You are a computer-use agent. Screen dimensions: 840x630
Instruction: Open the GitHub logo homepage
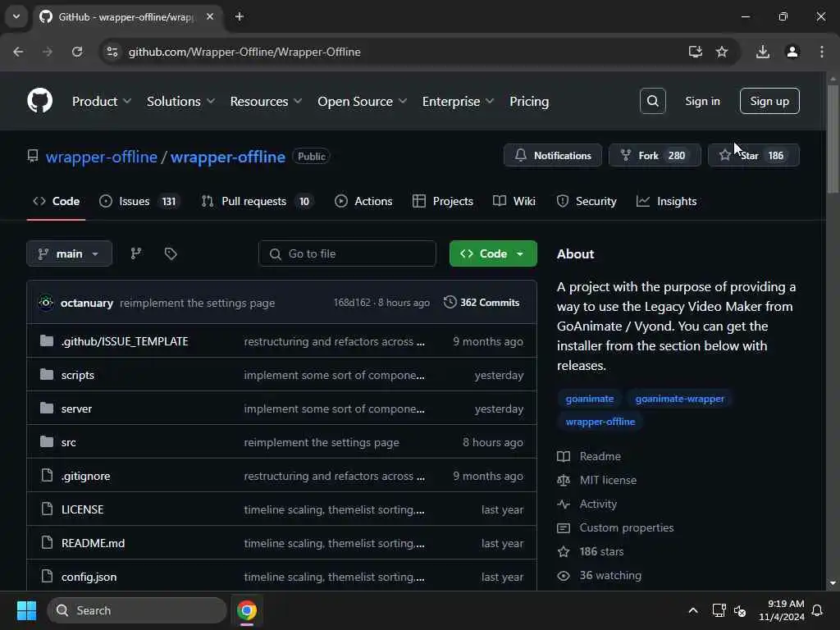39,101
